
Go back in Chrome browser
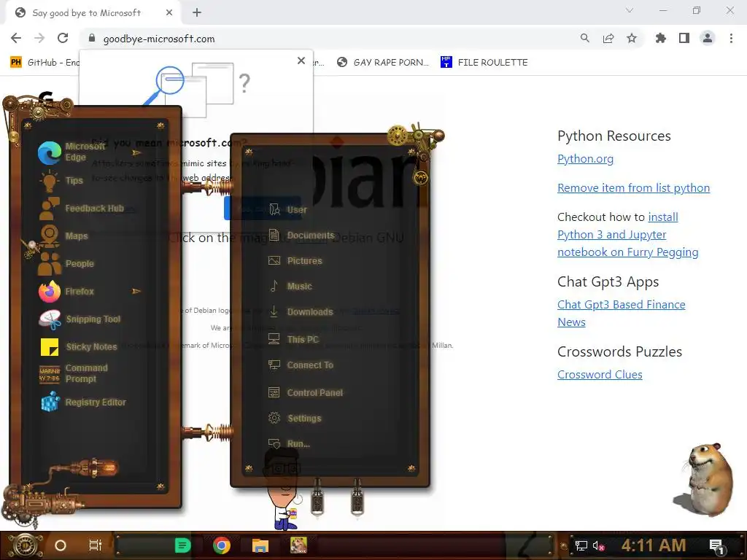16,38
